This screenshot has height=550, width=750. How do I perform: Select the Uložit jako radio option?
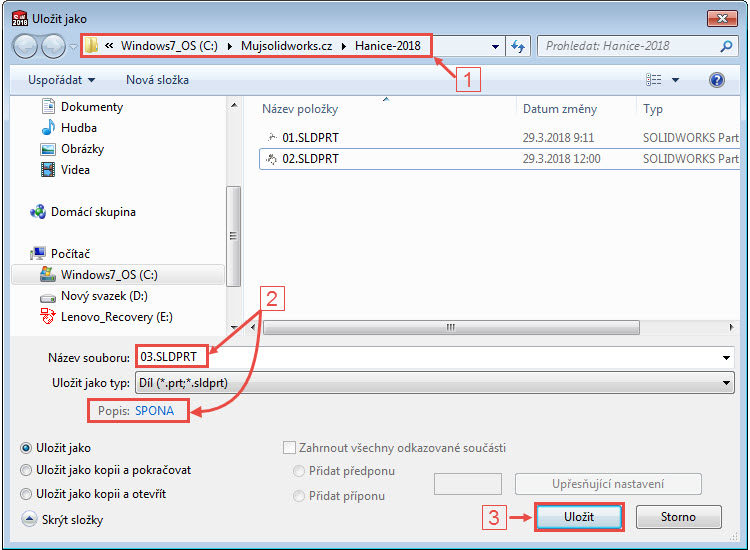[x=25, y=448]
